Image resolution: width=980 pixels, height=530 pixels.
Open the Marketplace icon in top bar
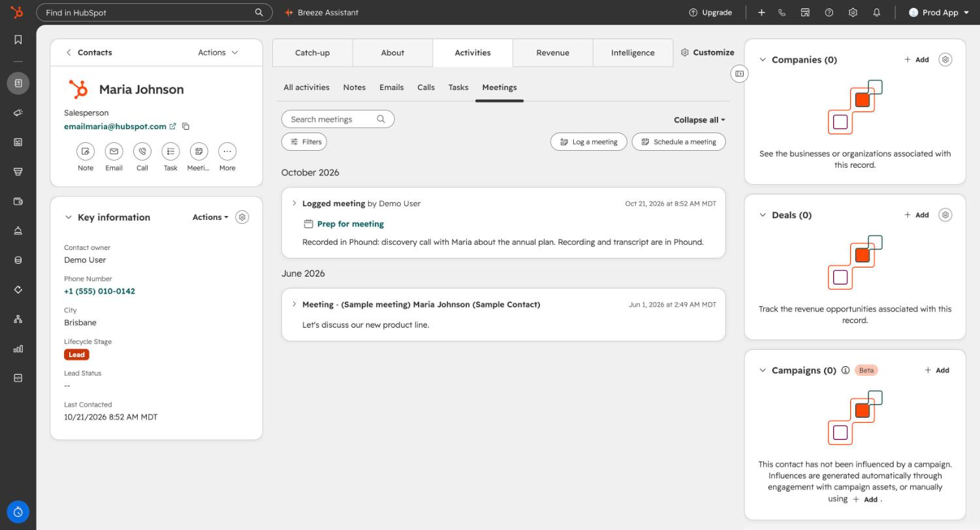(x=806, y=12)
